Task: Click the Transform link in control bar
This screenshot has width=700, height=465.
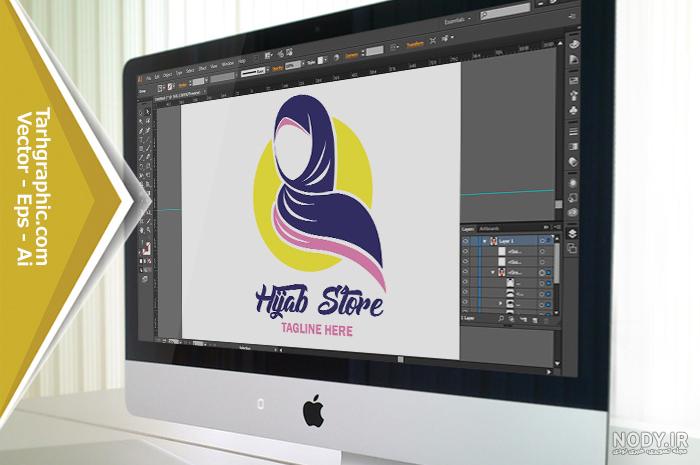Action: tap(415, 44)
